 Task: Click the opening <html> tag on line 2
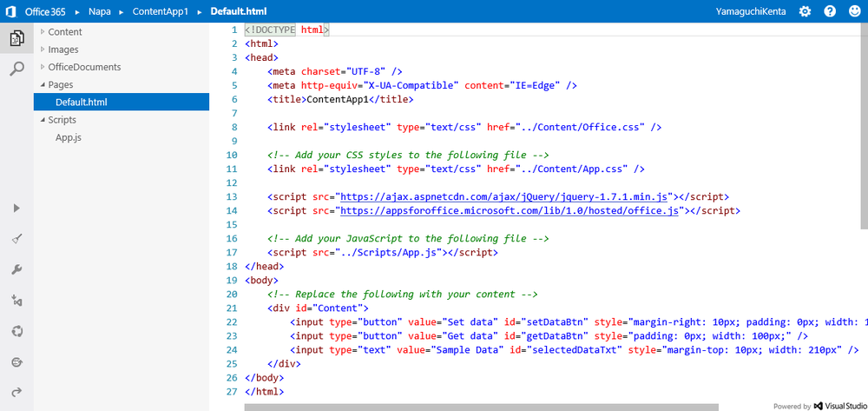(x=261, y=43)
